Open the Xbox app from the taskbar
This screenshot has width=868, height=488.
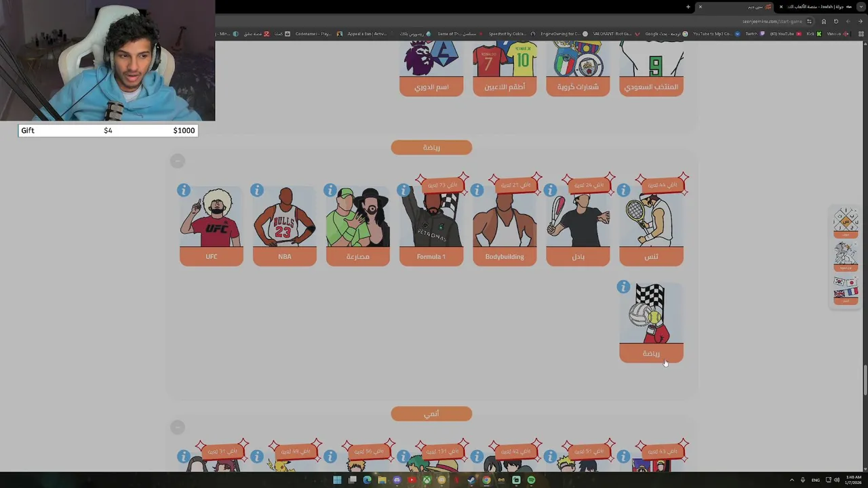tap(427, 480)
